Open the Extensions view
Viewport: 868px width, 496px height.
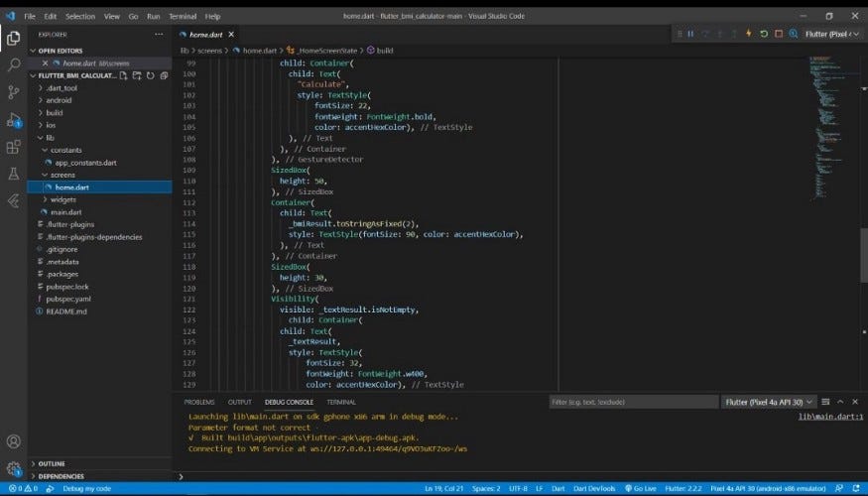[13, 147]
